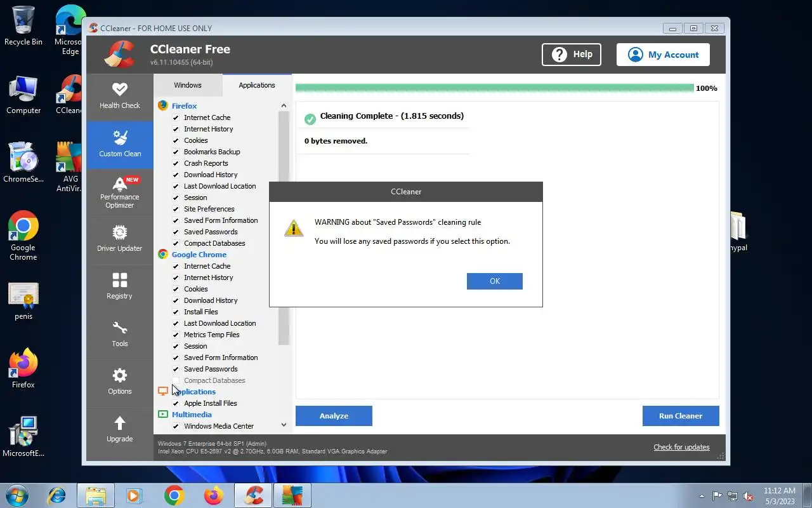Select Multimedia category header
The height and width of the screenshot is (508, 812).
coord(192,415)
